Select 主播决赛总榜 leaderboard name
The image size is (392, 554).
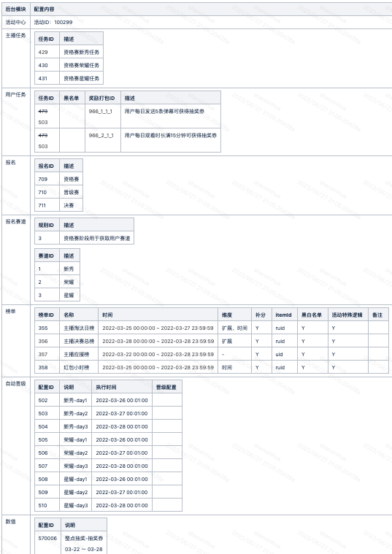(79, 341)
